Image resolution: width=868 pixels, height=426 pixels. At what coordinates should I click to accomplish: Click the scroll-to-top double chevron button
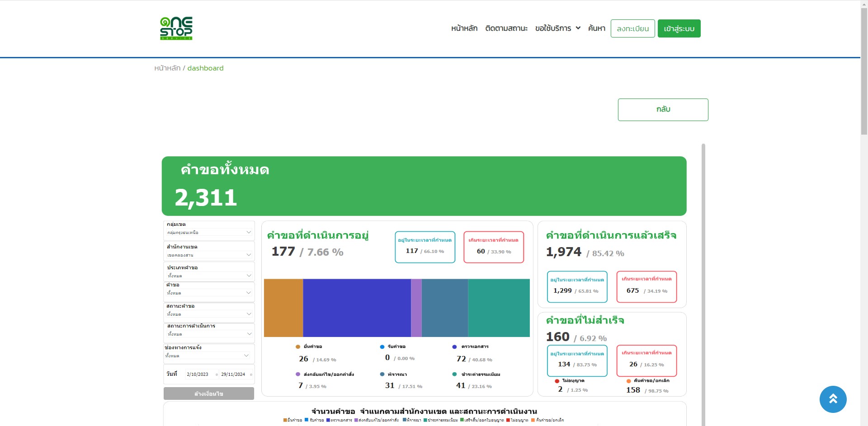click(x=833, y=399)
